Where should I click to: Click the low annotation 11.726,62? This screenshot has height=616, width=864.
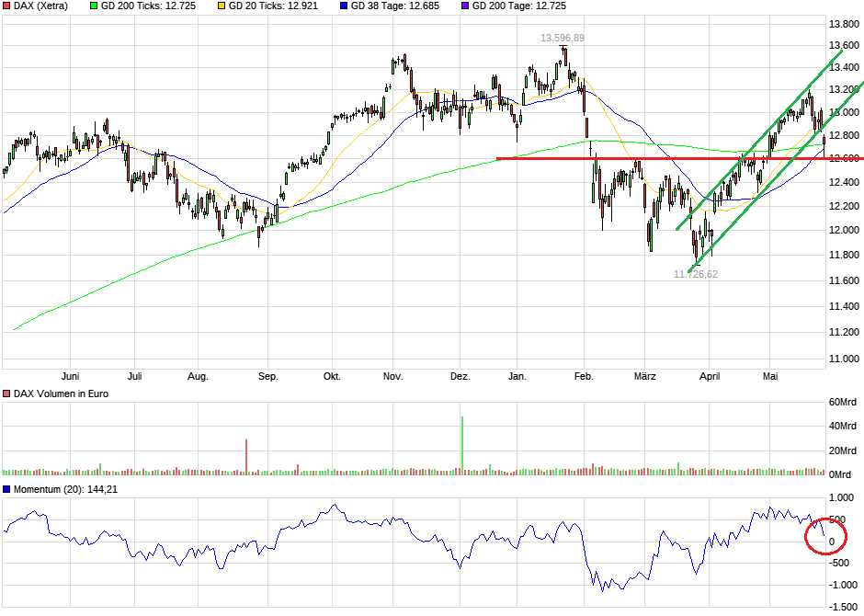pyautogui.click(x=696, y=274)
